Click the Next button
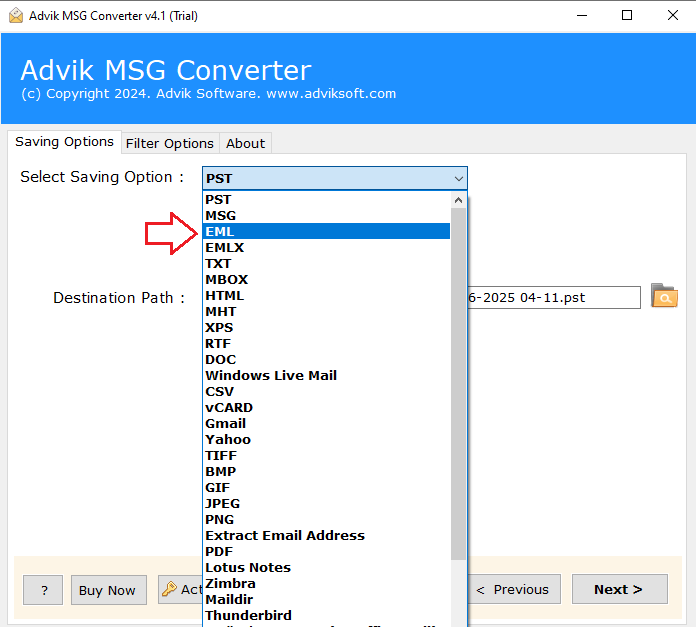This screenshot has height=627, width=696. pos(619,589)
